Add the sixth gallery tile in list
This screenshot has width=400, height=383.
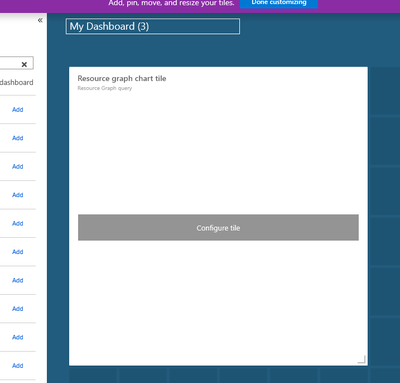tap(18, 252)
